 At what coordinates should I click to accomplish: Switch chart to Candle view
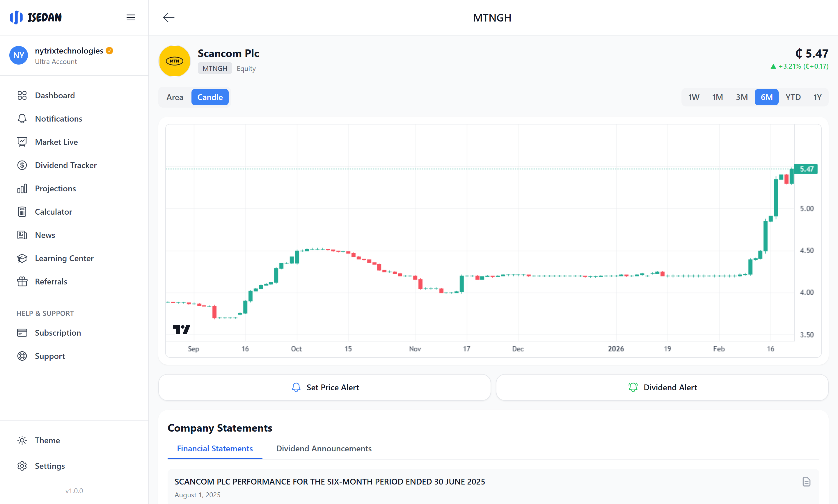click(210, 97)
